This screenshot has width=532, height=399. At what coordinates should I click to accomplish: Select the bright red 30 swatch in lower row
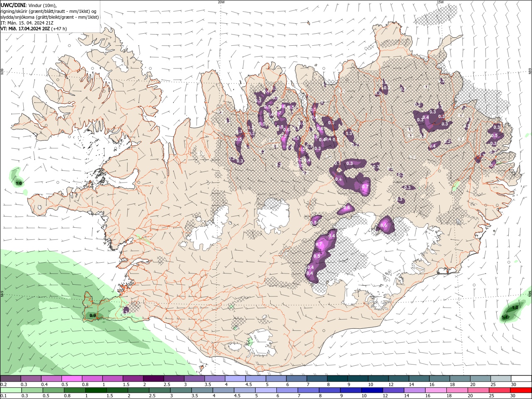[521, 390]
